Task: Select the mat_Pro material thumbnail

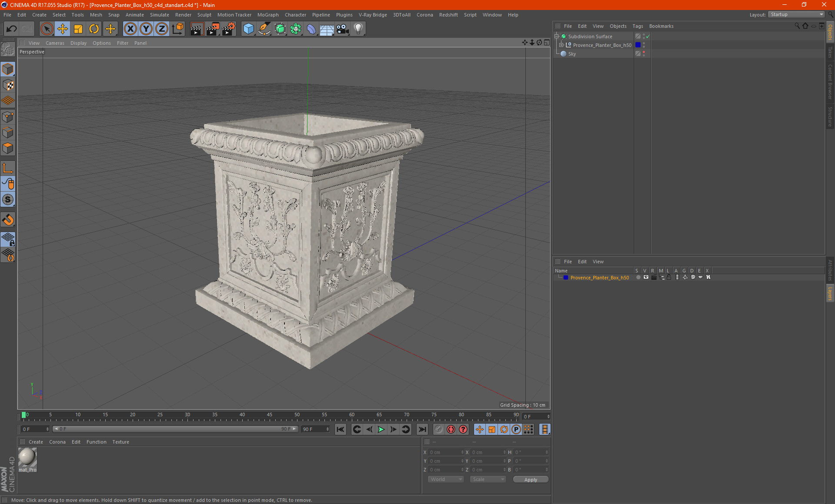Action: [x=27, y=458]
